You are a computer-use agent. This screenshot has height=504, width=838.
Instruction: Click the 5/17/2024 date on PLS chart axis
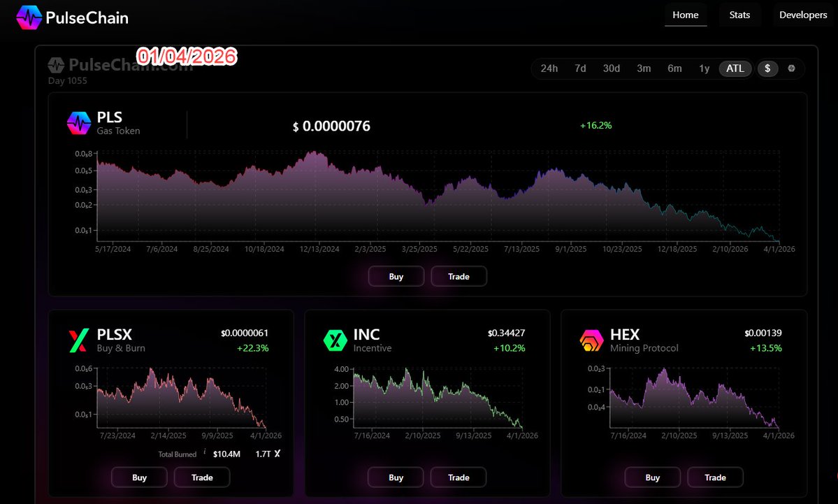pos(113,249)
